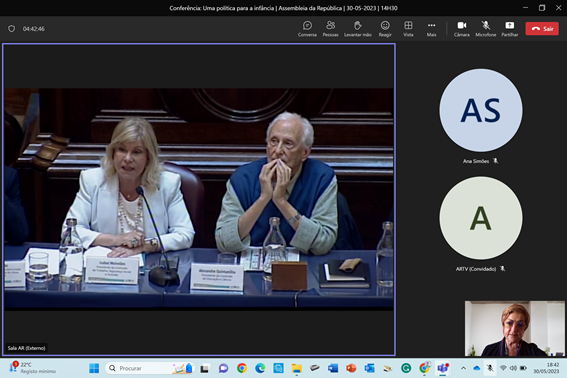Open PowerPoint from taskbar
Viewport: 567px width, 378px height.
(351, 368)
